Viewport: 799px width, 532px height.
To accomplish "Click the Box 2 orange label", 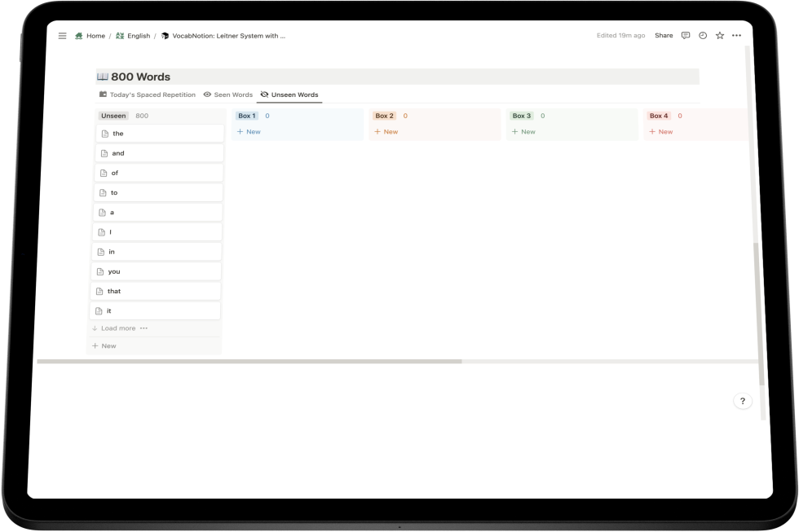I will pos(384,116).
